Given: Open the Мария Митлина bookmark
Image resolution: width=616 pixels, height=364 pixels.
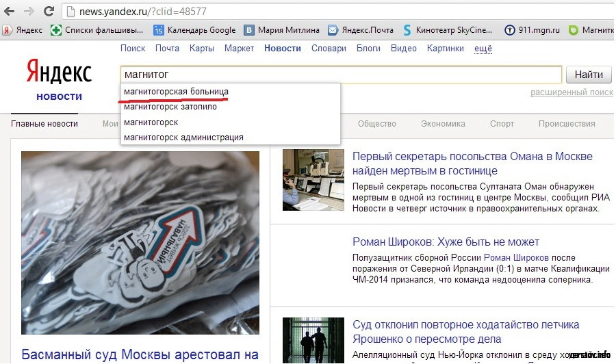Looking at the screenshot, I should click(x=281, y=30).
